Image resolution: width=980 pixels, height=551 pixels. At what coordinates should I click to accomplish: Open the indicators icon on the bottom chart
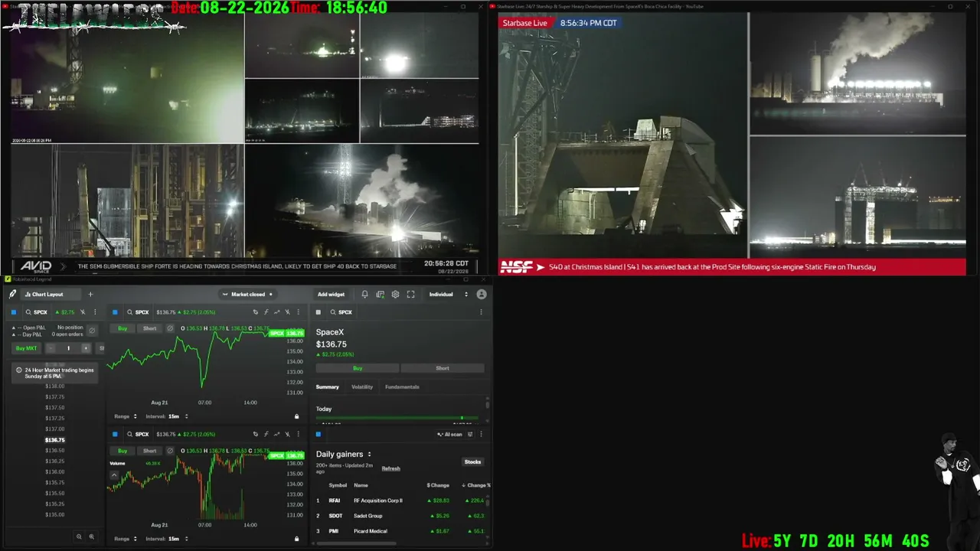click(x=266, y=434)
